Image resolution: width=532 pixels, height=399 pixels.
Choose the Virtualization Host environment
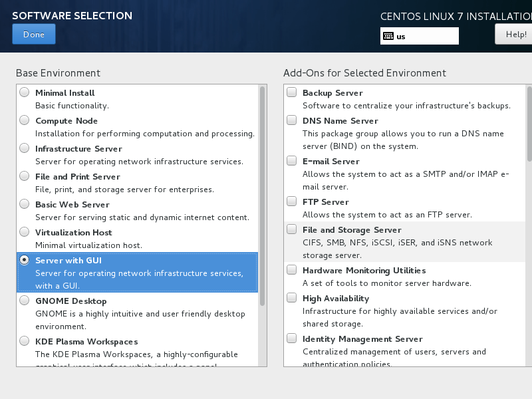24,232
